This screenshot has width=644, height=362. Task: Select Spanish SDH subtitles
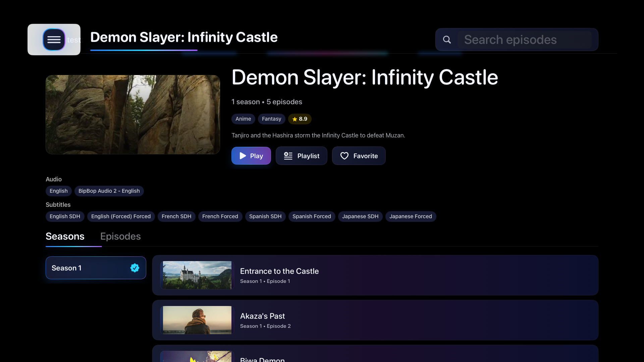tap(265, 217)
